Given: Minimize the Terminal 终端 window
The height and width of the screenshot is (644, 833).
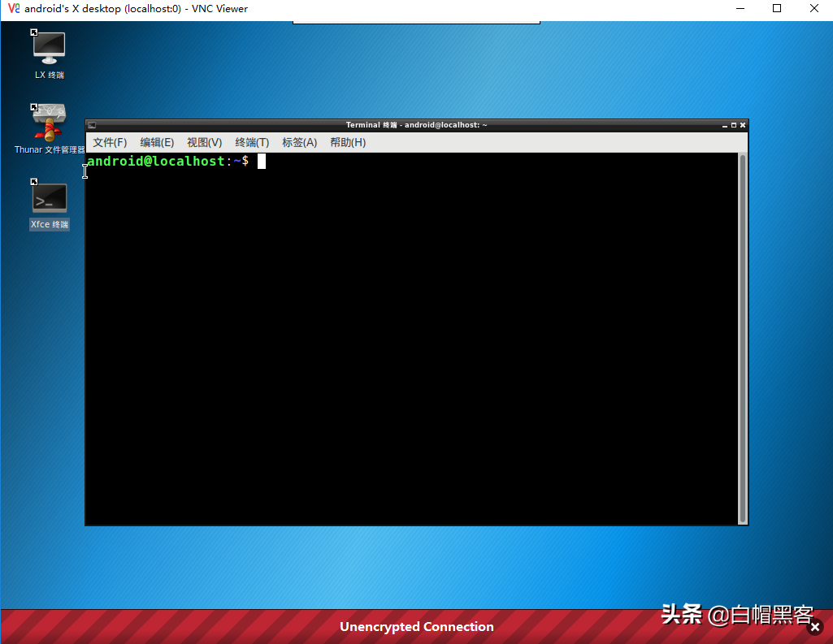Looking at the screenshot, I should coord(725,125).
